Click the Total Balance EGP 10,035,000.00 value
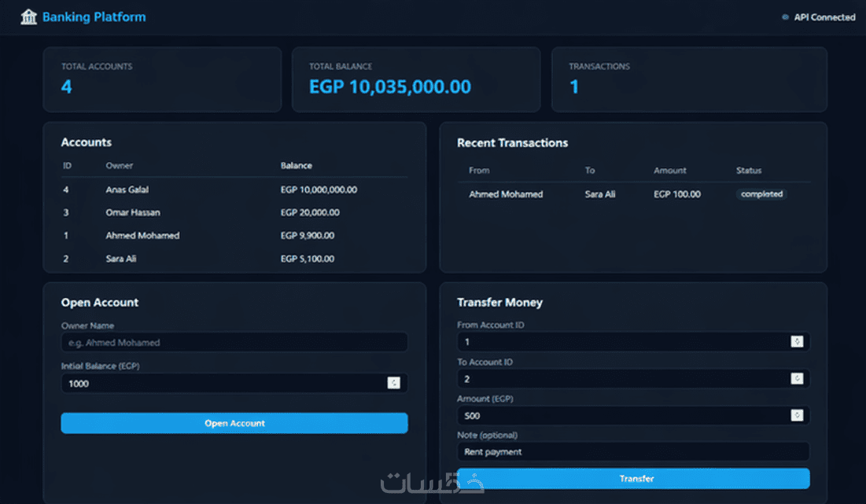Viewport: 866px width, 504px height. coord(390,86)
